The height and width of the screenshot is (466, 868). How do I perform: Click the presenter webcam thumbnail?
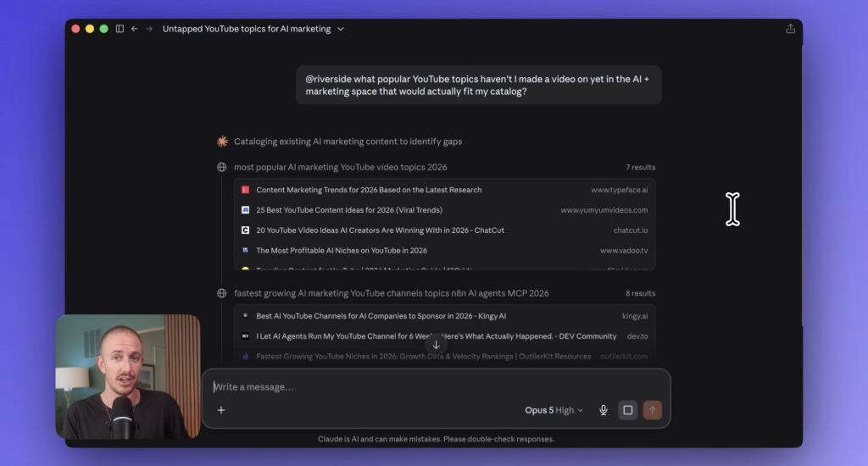(128, 377)
